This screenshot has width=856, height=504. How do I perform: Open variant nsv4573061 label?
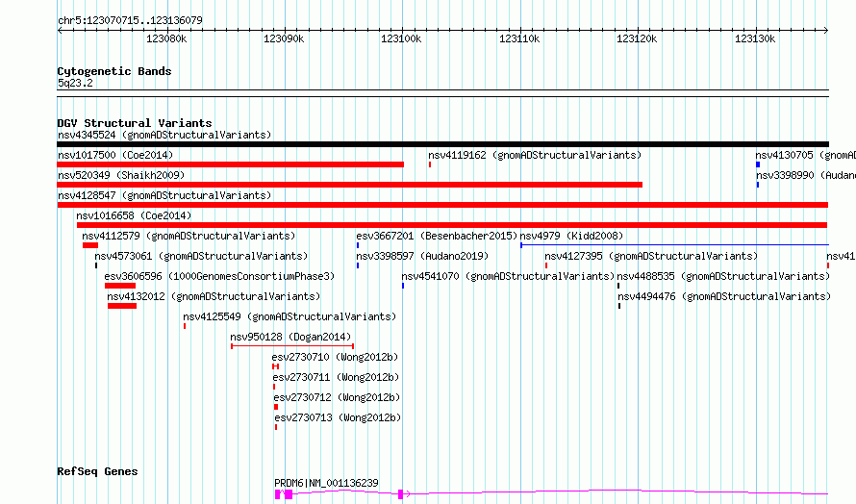[x=201, y=256]
